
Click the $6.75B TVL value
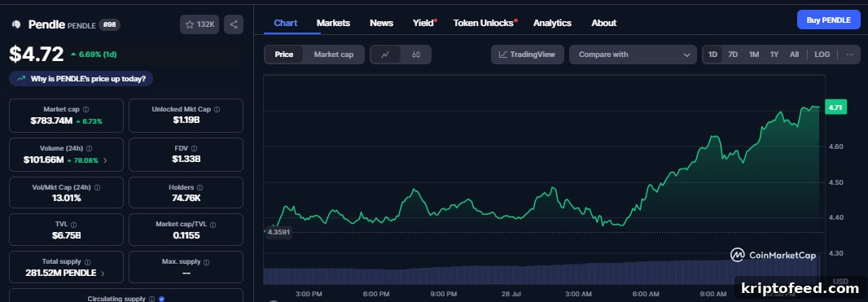[x=67, y=235]
